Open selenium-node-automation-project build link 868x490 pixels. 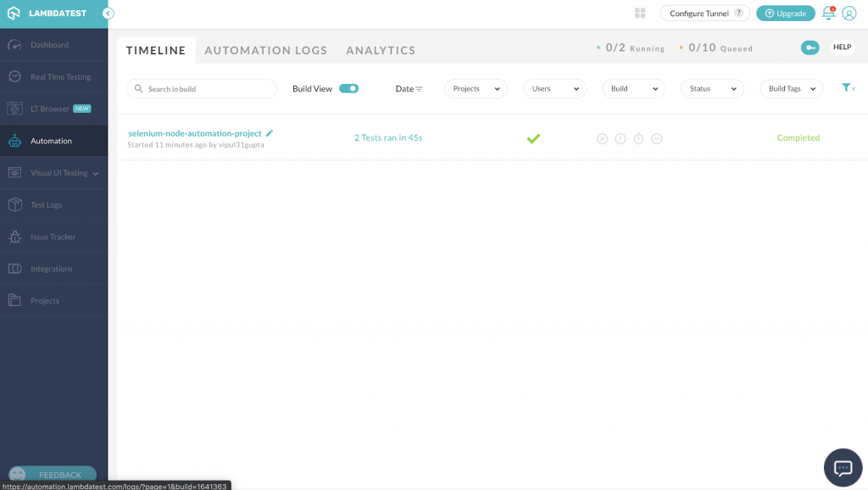[x=195, y=133]
